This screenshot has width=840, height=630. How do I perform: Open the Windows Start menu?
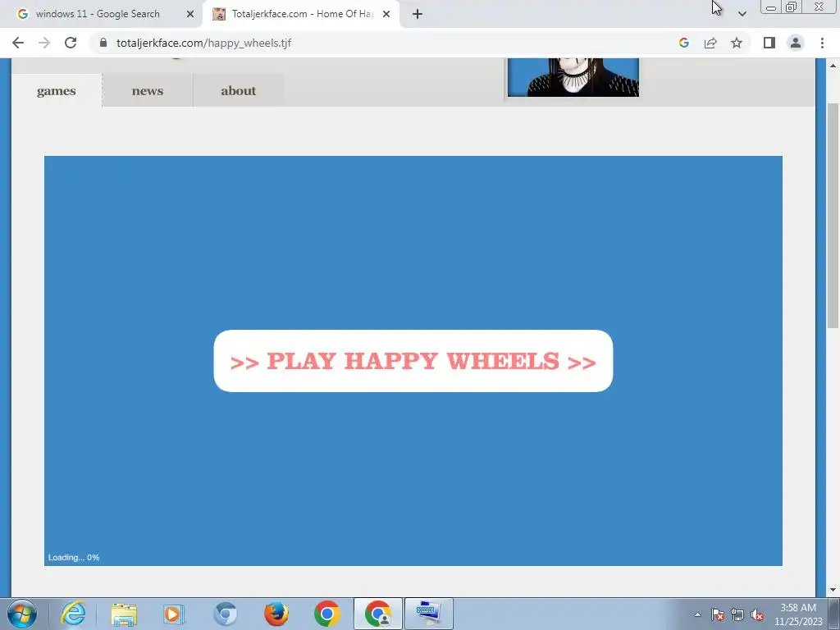22,614
